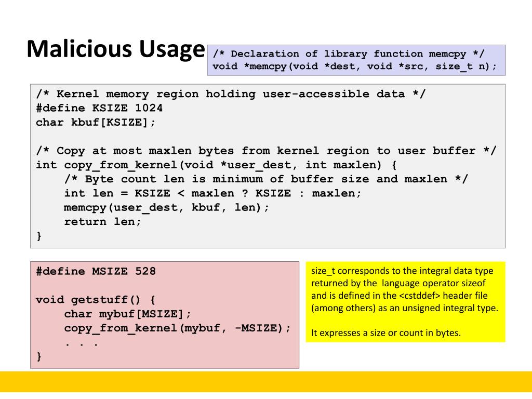
Task: Click the 'returned by the language operator sizeof' line
Action: 398,283
